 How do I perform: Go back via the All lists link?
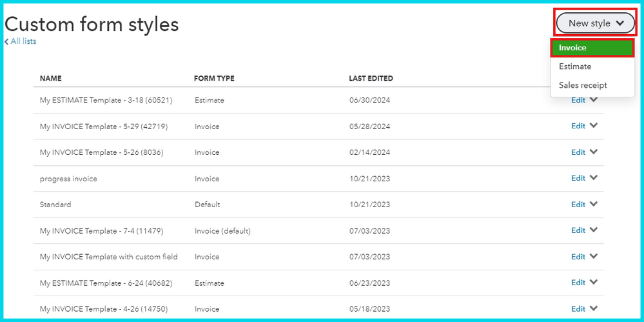click(23, 41)
